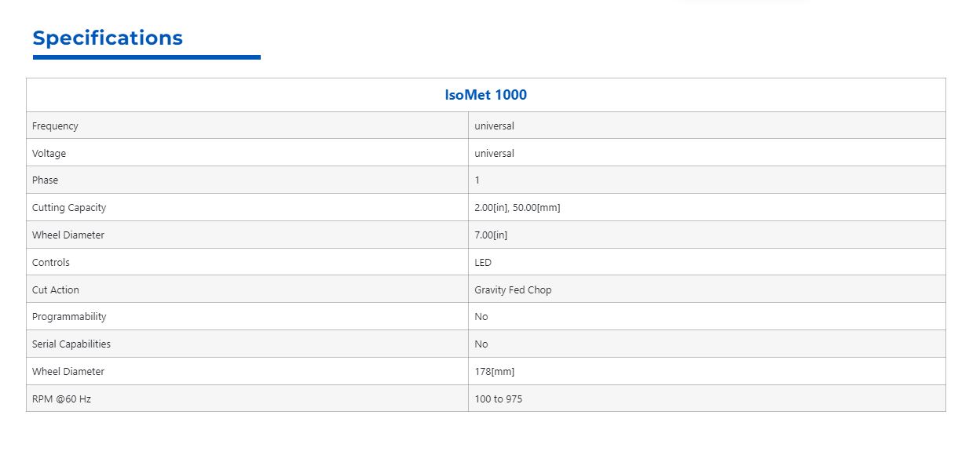Click the Frequency universal value
The height and width of the screenshot is (455, 980).
[x=494, y=126]
